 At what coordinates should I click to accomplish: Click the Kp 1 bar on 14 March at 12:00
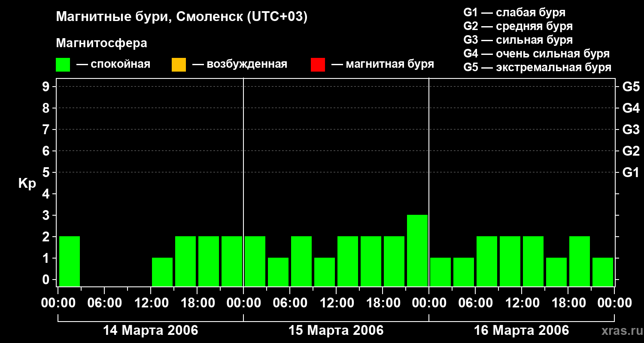(162, 272)
